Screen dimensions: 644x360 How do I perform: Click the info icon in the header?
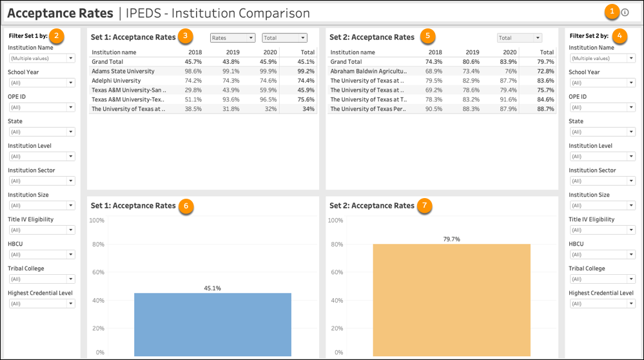click(x=625, y=12)
